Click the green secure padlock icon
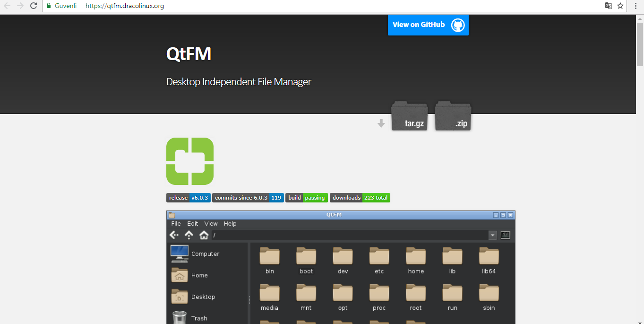Screen dimensions: 644x324 (49, 6)
